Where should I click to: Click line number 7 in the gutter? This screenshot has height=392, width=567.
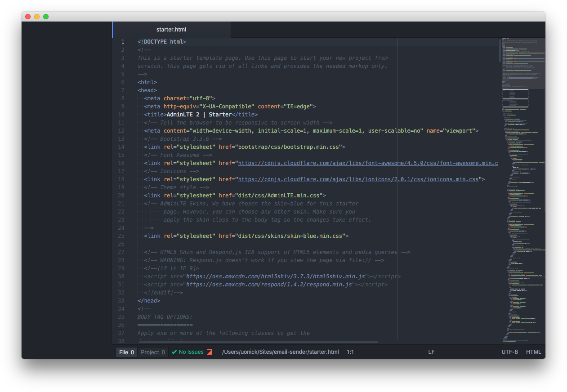click(x=122, y=90)
